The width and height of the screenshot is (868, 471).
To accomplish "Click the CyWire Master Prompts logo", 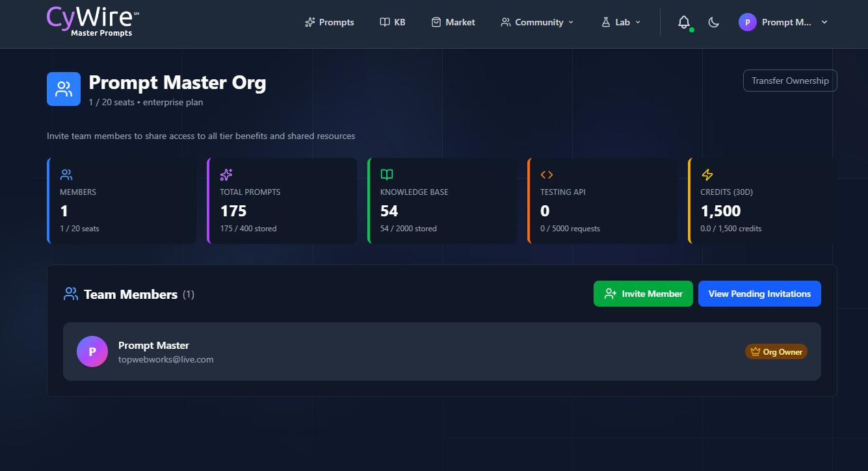I will tap(93, 22).
